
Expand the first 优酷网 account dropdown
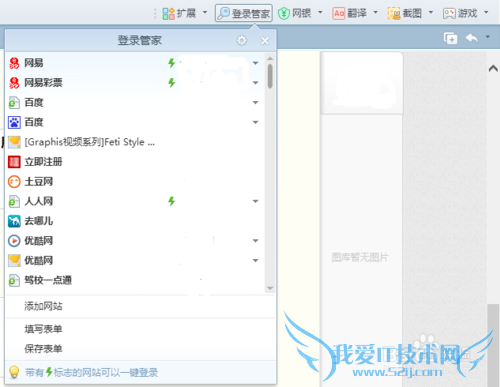tap(256, 241)
